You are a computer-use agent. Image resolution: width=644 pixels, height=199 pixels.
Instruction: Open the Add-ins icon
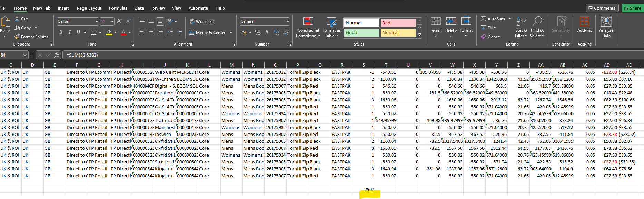(x=584, y=21)
